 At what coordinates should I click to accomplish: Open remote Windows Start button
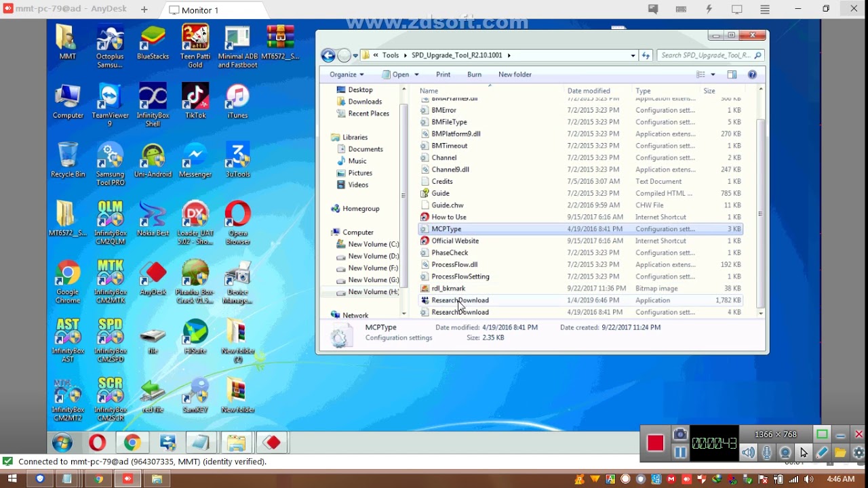coord(62,443)
